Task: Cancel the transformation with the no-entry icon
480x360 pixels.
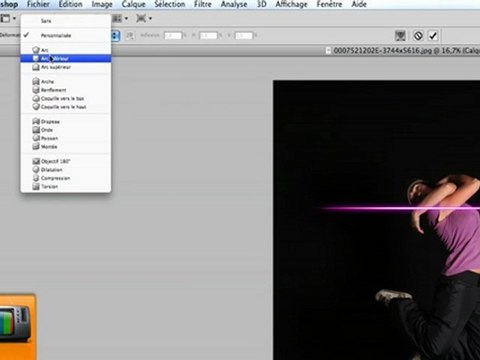Action: (418, 35)
